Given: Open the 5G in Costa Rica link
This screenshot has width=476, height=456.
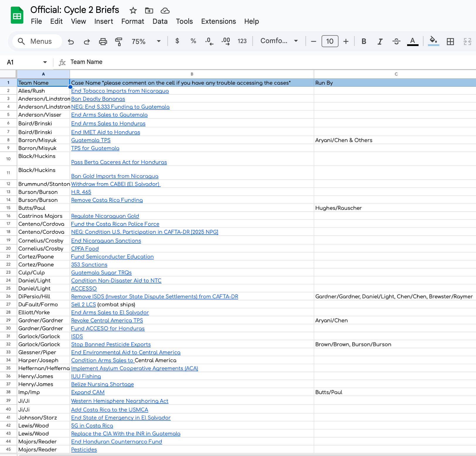Looking at the screenshot, I should 92,426.
